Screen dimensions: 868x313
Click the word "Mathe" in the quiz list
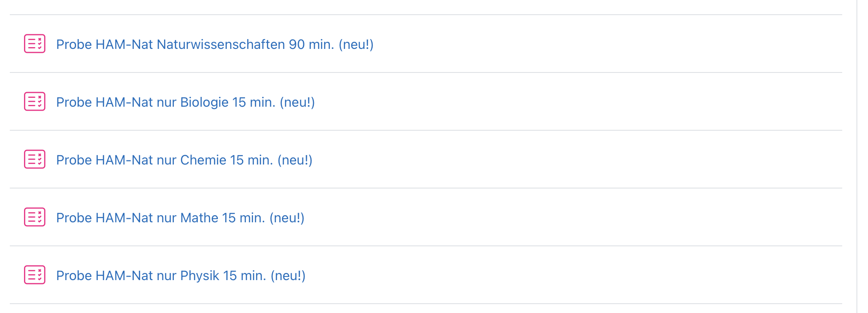[x=199, y=218]
